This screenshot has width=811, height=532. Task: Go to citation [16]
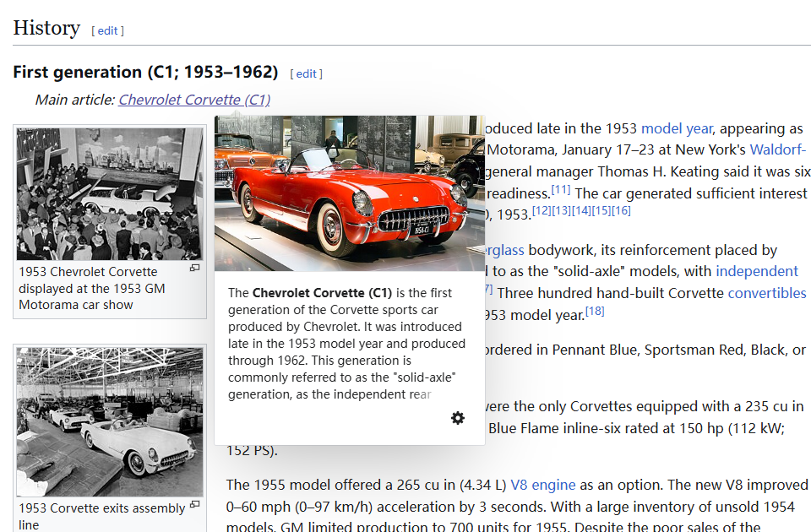coord(621,210)
